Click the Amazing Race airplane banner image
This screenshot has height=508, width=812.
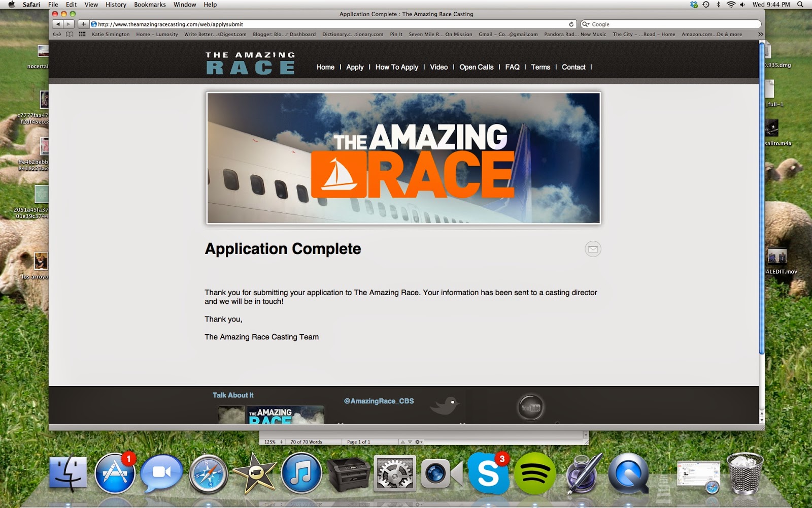coord(403,158)
